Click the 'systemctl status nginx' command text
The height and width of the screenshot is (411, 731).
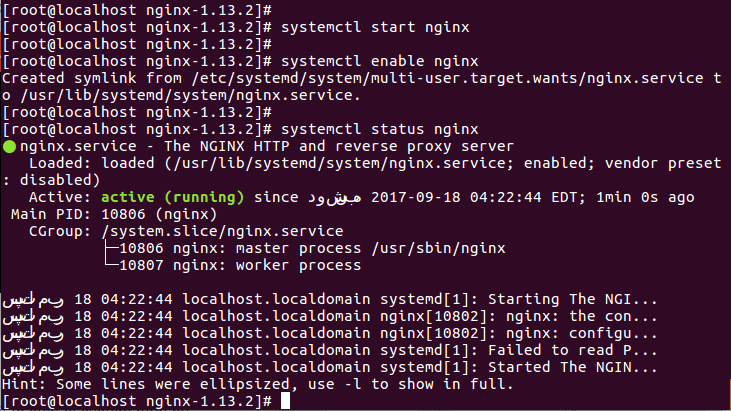(379, 130)
